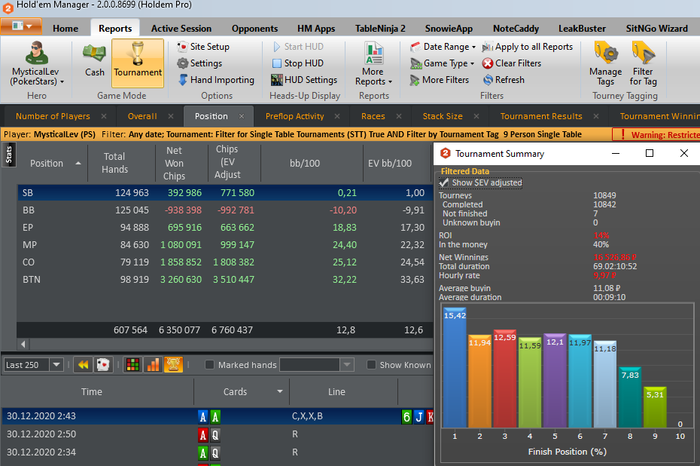Sort by Net Won Chips header
This screenshot has height=466, width=700.
(174, 163)
